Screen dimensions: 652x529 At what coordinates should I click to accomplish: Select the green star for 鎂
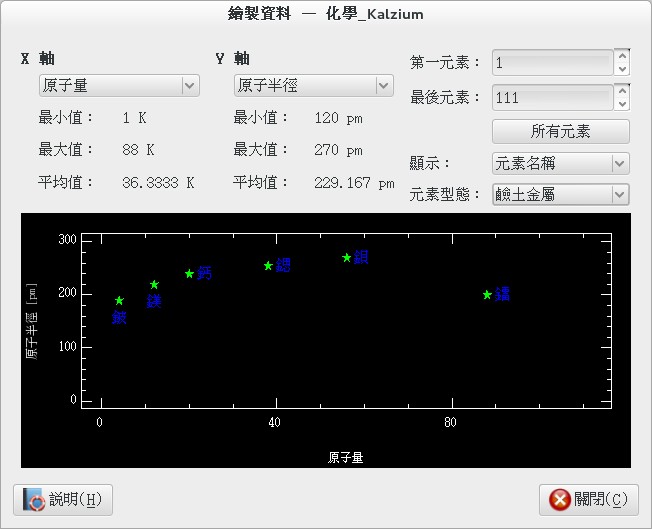pos(154,284)
